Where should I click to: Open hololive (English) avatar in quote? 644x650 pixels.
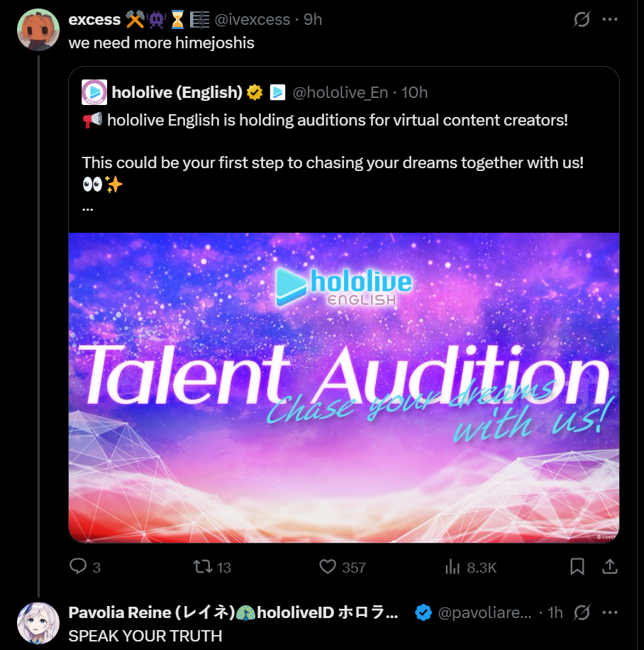coord(94,92)
